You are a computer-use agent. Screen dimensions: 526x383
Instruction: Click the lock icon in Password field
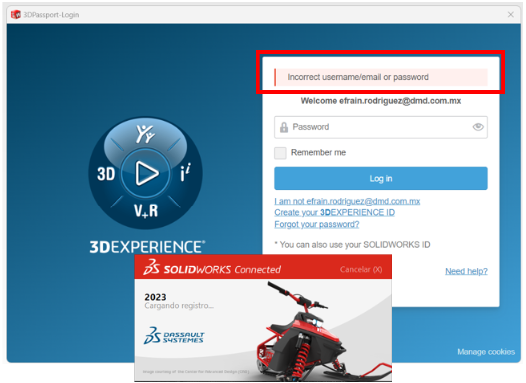(x=284, y=127)
